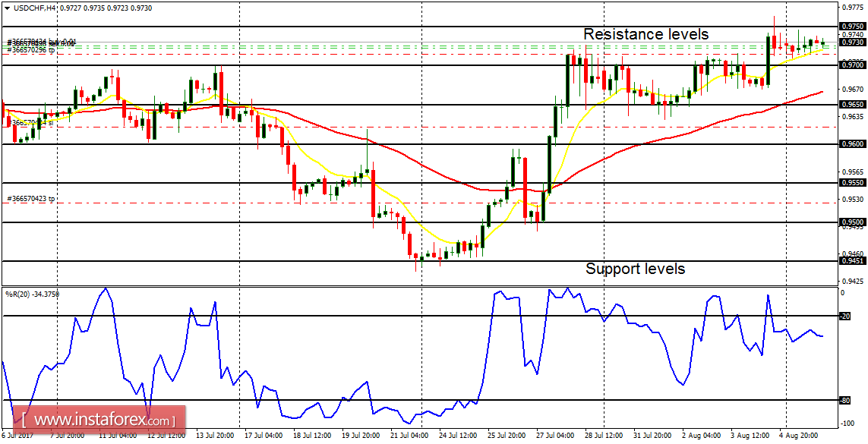
Task: Click the #366570296 tp order label
Action: pos(31,50)
